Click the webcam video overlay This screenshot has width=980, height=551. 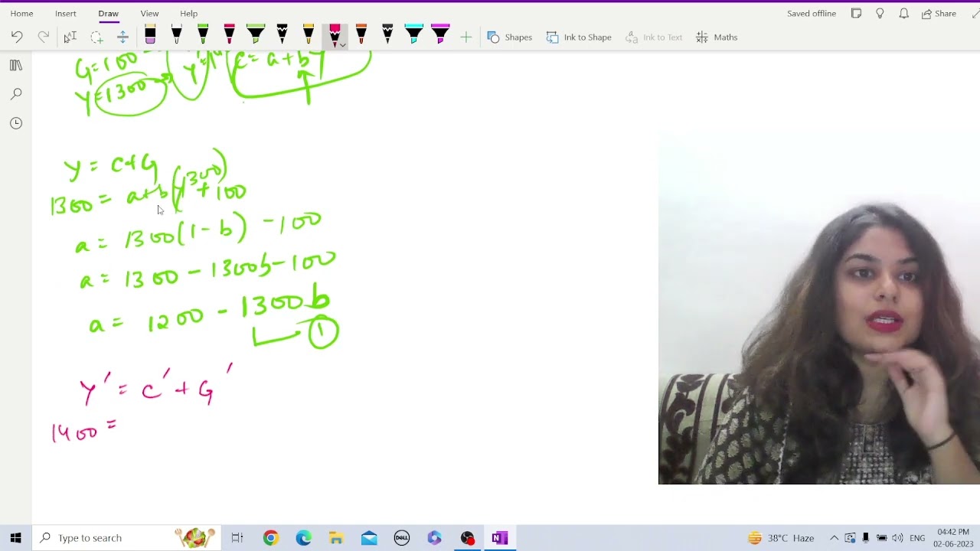pos(819,309)
